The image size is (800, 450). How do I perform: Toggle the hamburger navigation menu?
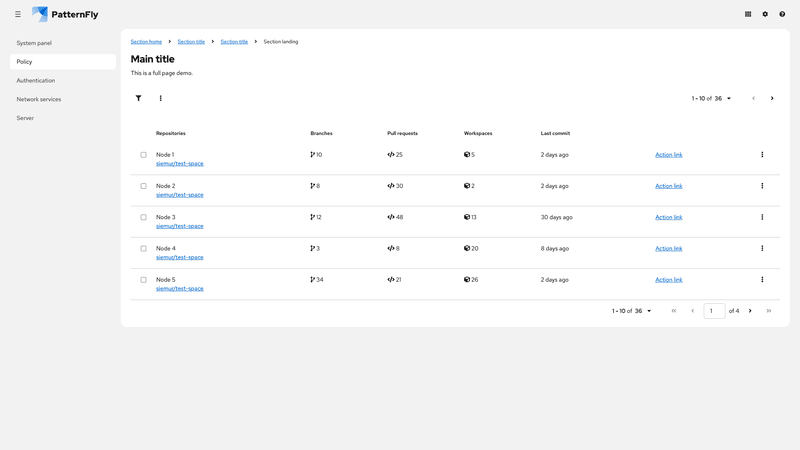point(18,14)
